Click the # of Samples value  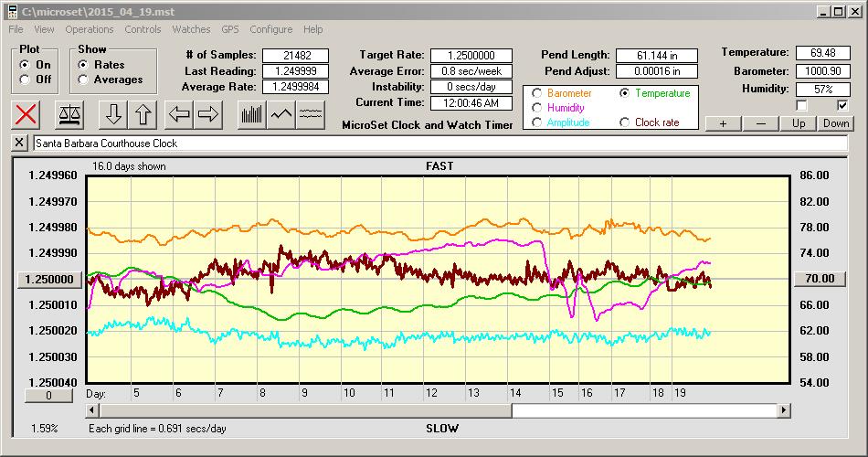coord(296,56)
